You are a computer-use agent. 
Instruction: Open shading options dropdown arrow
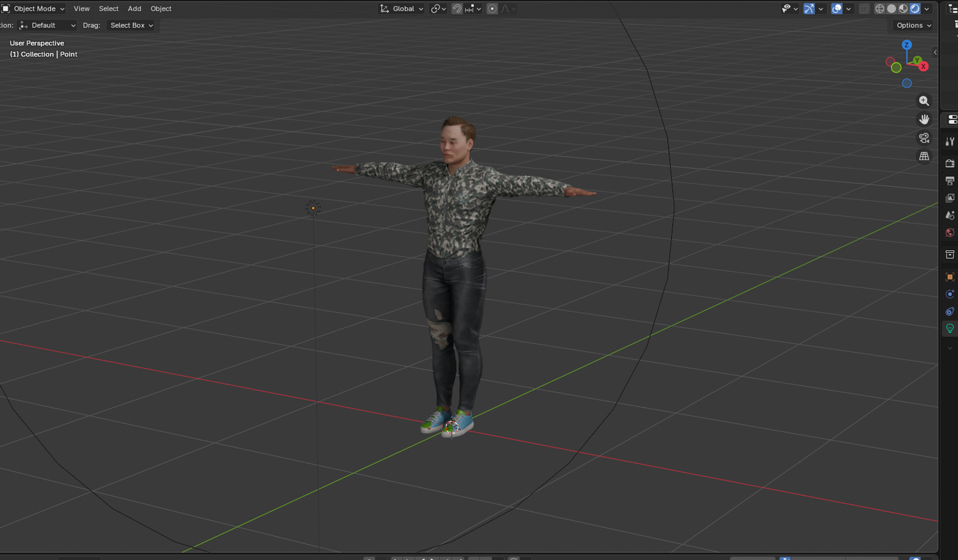(927, 8)
